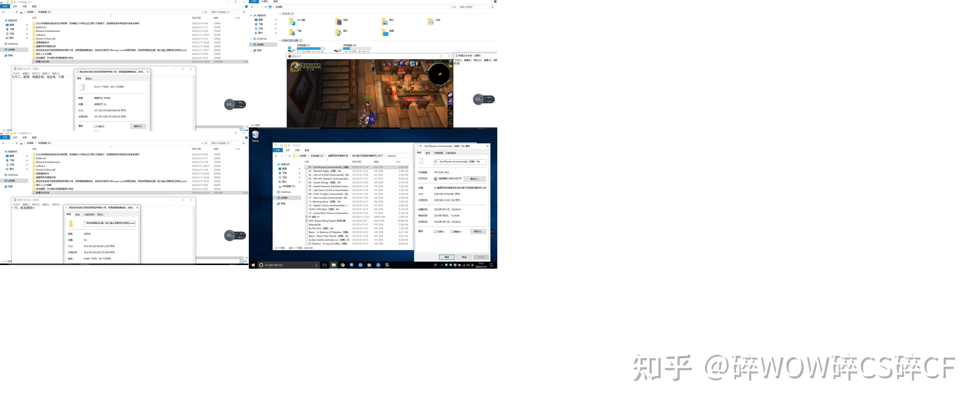Click the WoW player portrait

[x=295, y=67]
